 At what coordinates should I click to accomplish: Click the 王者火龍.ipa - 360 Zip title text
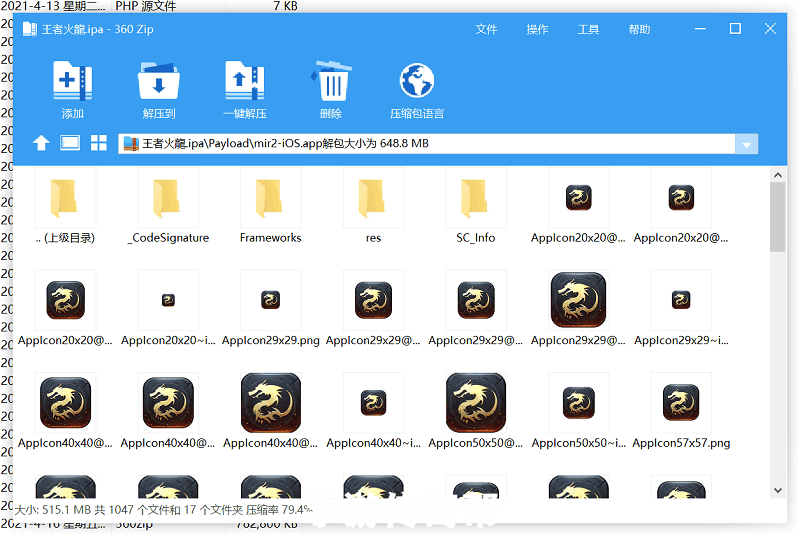97,29
